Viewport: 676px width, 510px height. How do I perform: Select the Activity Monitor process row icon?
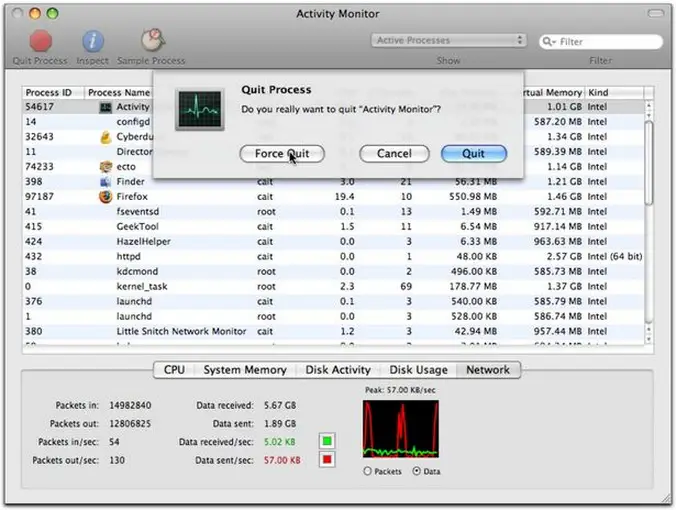[105, 107]
